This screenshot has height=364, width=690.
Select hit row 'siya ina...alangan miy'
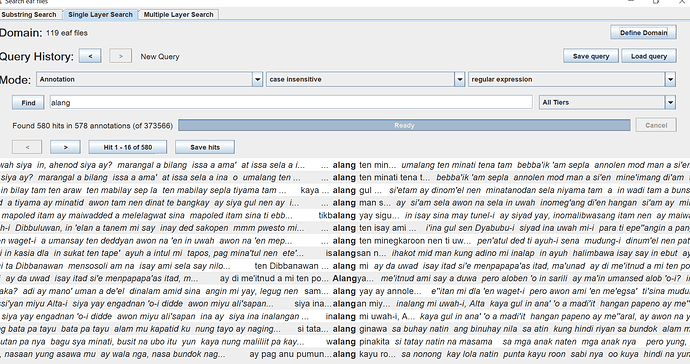(345, 304)
